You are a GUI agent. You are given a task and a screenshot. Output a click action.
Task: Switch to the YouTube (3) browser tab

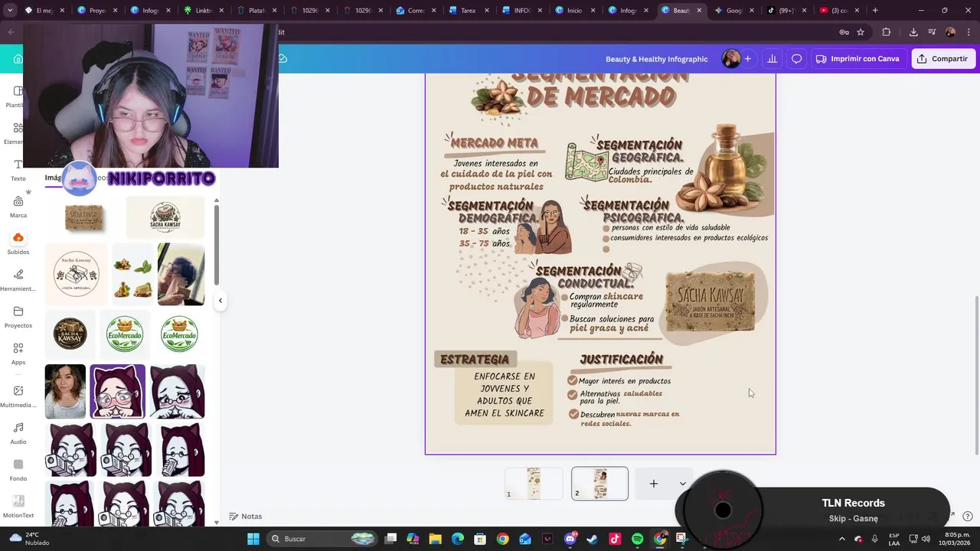point(839,11)
